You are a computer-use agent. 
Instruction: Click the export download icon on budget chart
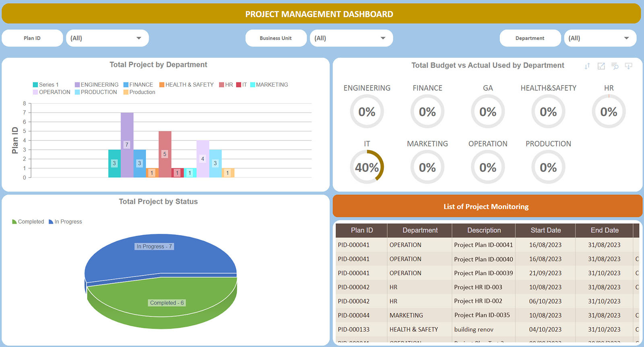tap(628, 66)
